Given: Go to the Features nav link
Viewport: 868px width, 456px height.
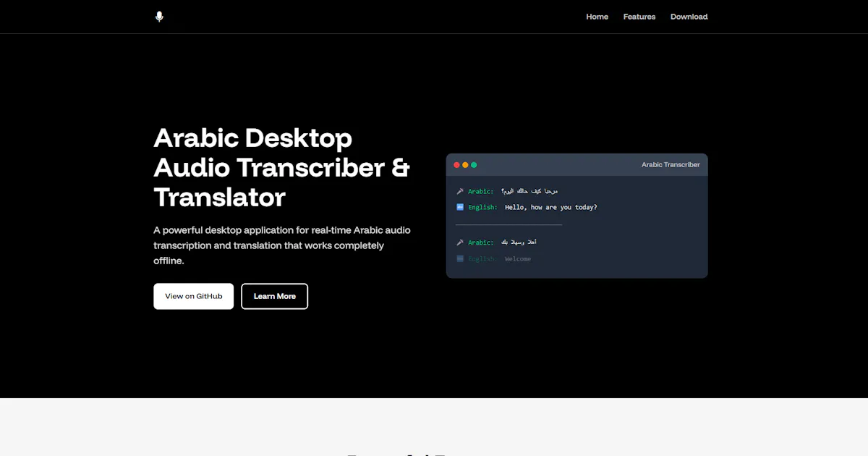Looking at the screenshot, I should pos(639,17).
